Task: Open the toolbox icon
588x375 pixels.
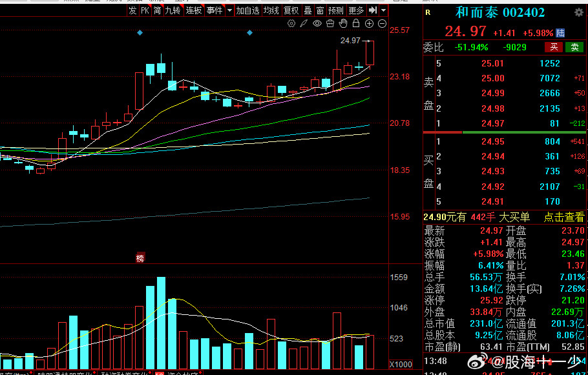Action: 330,24
